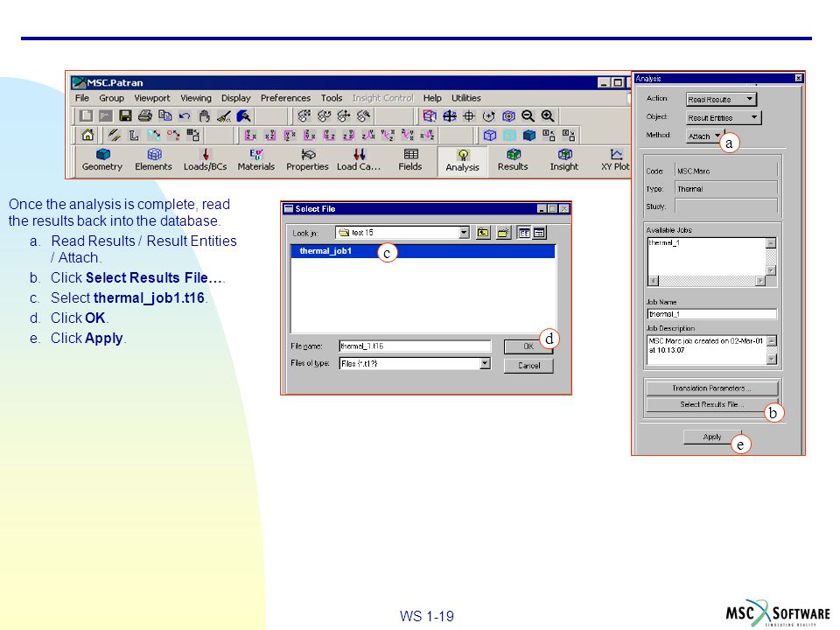Click the Job Description text box
This screenshot has width=840, height=630.
coord(707,350)
